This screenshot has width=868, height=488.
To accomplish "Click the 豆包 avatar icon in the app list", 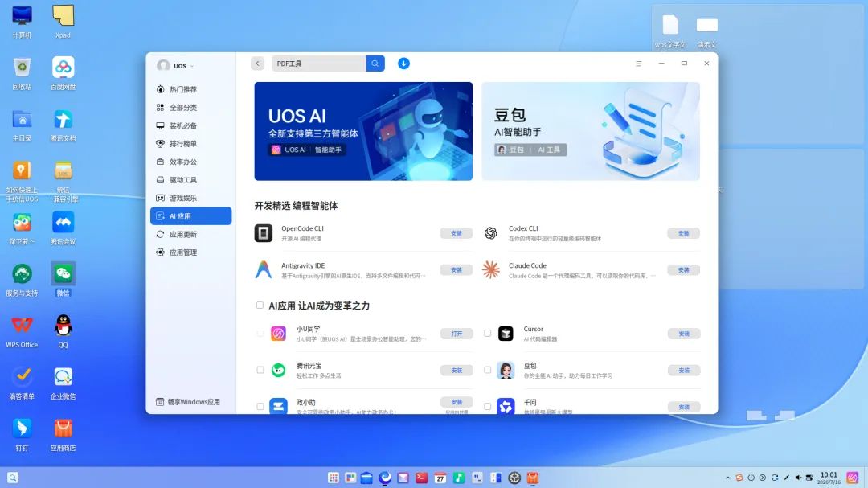I will [506, 370].
